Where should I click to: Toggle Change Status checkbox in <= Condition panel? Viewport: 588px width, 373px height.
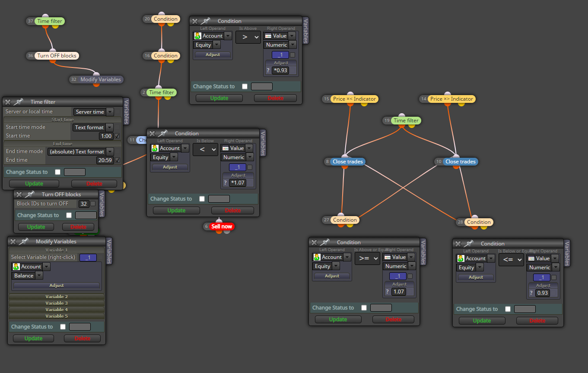508,309
